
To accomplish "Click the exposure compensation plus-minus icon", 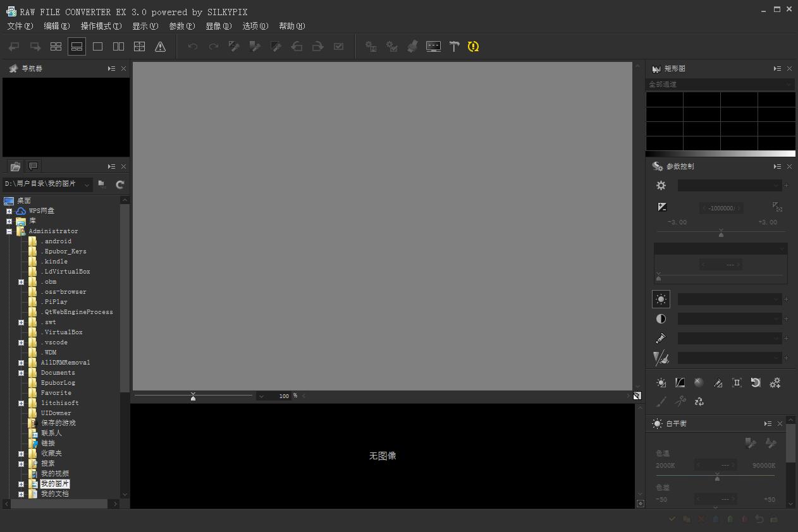I will point(662,207).
